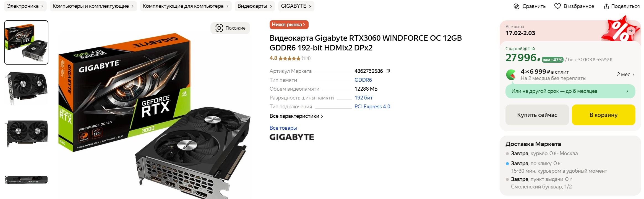Click the Compare (Сравнить) icon
Screen dimensions: 644x199
click(516, 6)
